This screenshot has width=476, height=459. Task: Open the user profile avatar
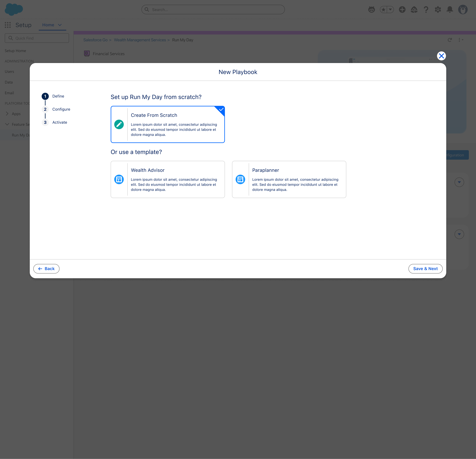463,10
